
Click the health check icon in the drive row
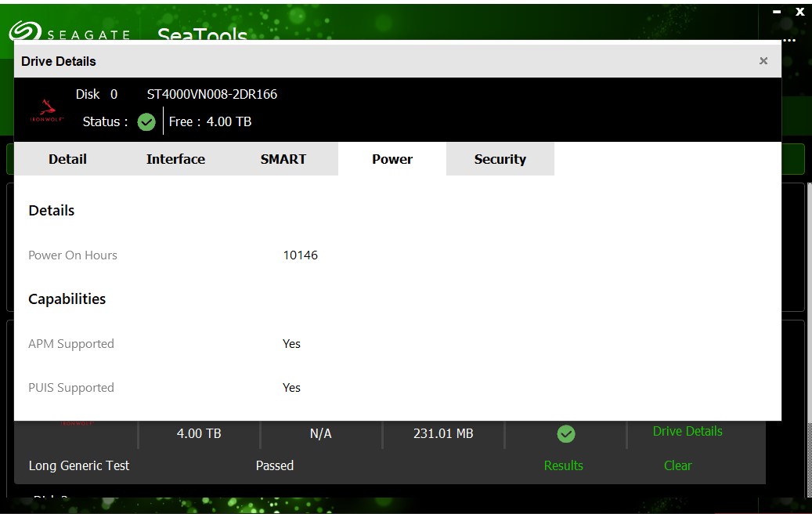[x=566, y=433]
